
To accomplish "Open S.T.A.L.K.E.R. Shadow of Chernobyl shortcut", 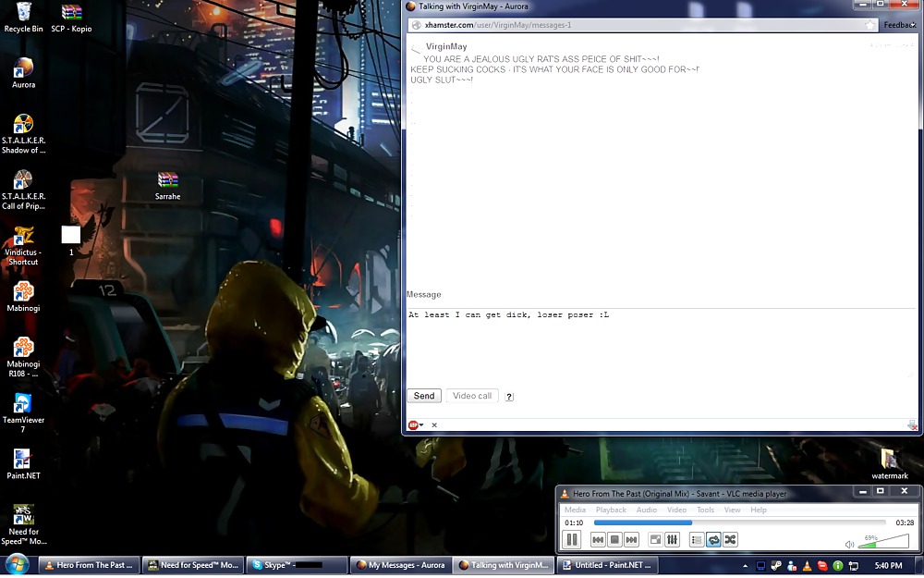I will [x=24, y=134].
